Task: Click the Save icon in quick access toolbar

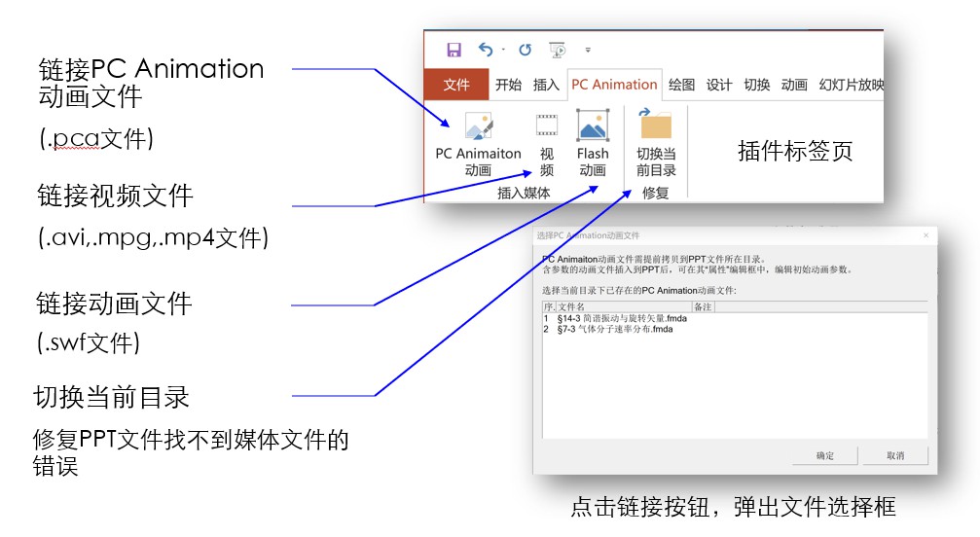Action: tap(454, 50)
